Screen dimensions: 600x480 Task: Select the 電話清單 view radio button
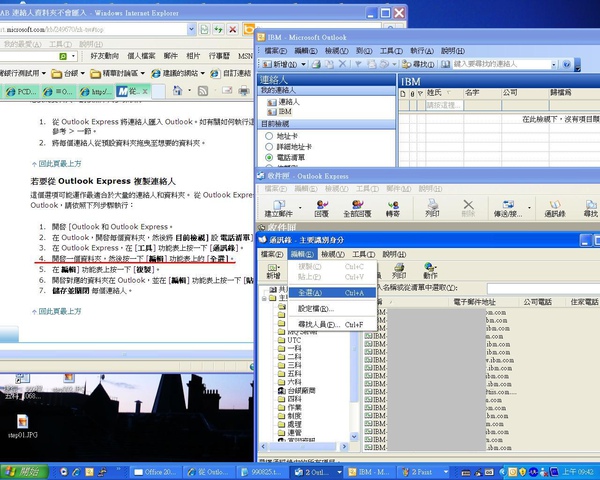(269, 157)
